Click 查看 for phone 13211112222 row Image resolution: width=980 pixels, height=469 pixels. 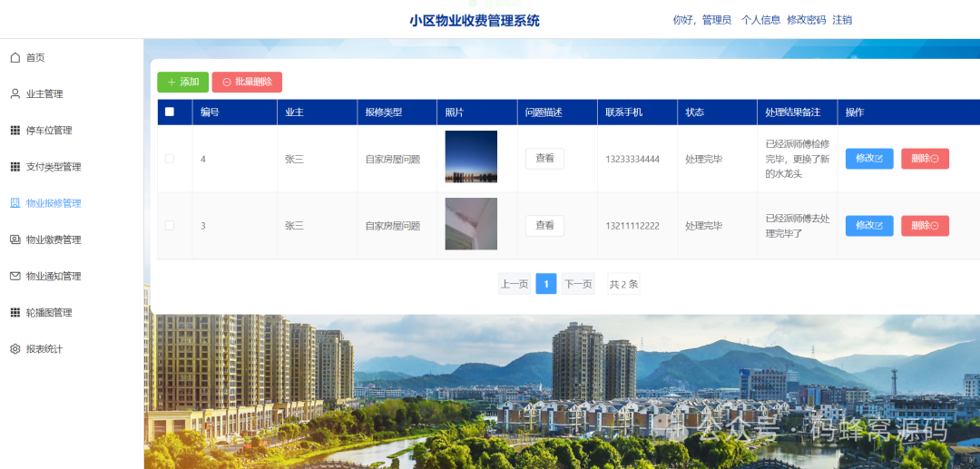(x=545, y=226)
